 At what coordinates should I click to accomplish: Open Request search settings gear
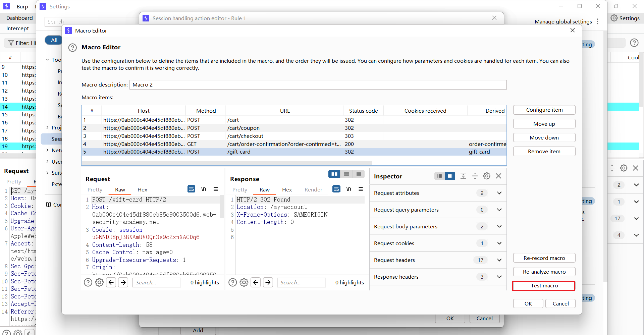(99, 283)
